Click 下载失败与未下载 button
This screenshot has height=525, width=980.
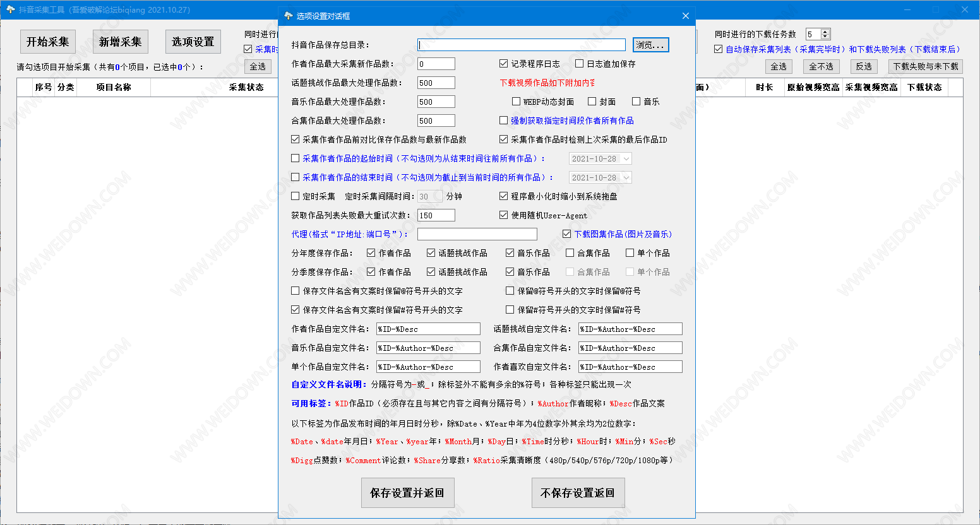(x=926, y=66)
